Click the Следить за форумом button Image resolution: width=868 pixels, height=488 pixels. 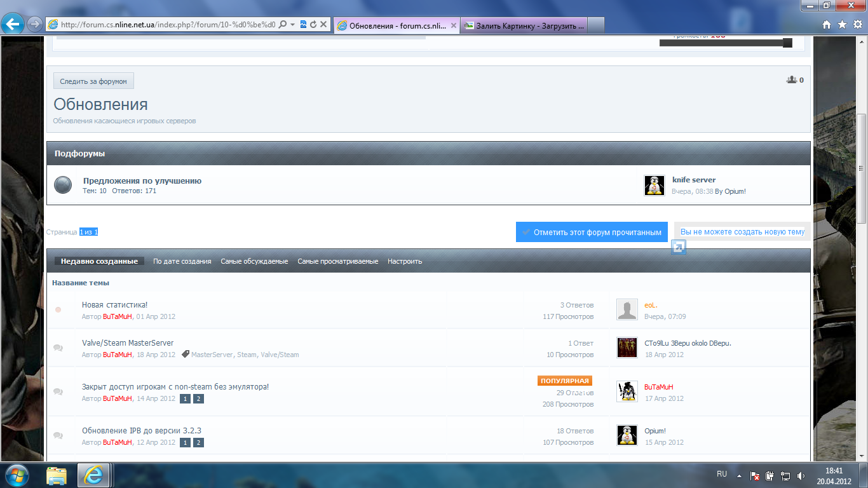(93, 81)
